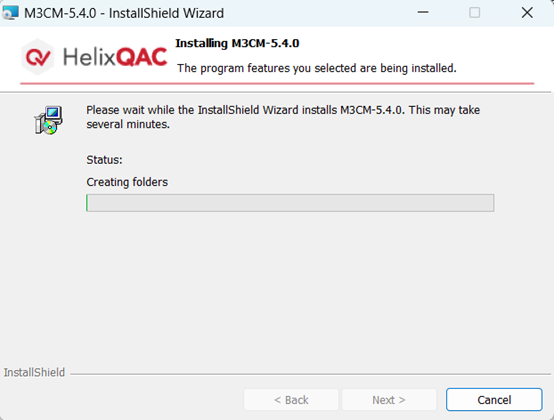The width and height of the screenshot is (554, 420).
Task: Minimize the InstallShield Wizard window
Action: [x=423, y=13]
